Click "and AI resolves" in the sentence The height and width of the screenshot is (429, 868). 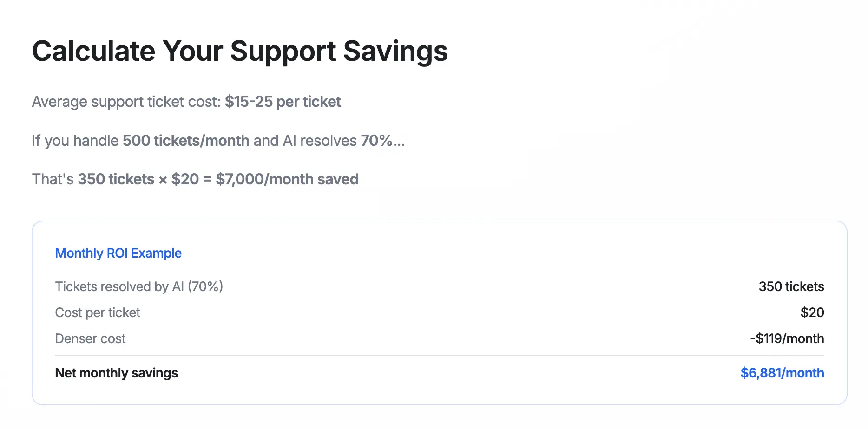(305, 141)
